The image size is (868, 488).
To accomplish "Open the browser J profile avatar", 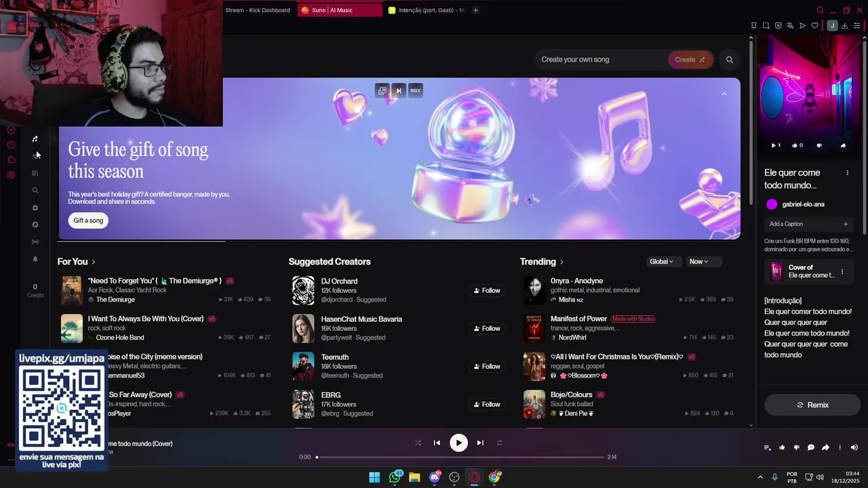I will 832,26.
